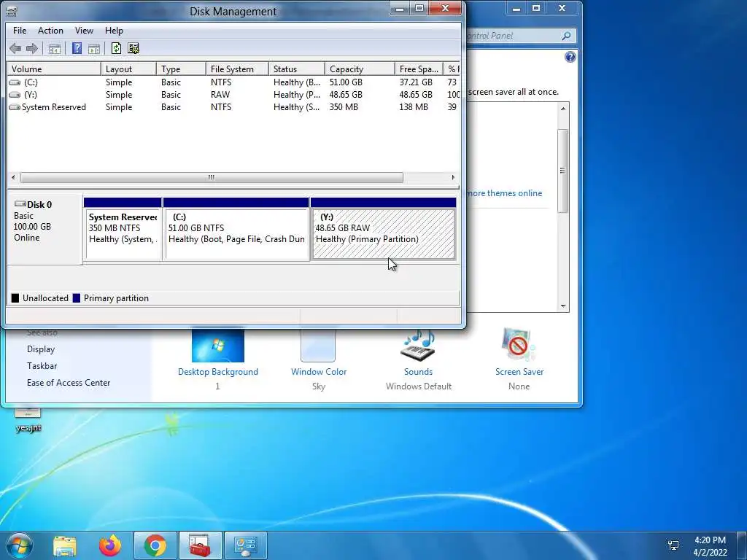Viewport: 747px width, 560px height.
Task: Toggle the Show/Hide Action Pane toolbar icon
Action: [x=94, y=49]
